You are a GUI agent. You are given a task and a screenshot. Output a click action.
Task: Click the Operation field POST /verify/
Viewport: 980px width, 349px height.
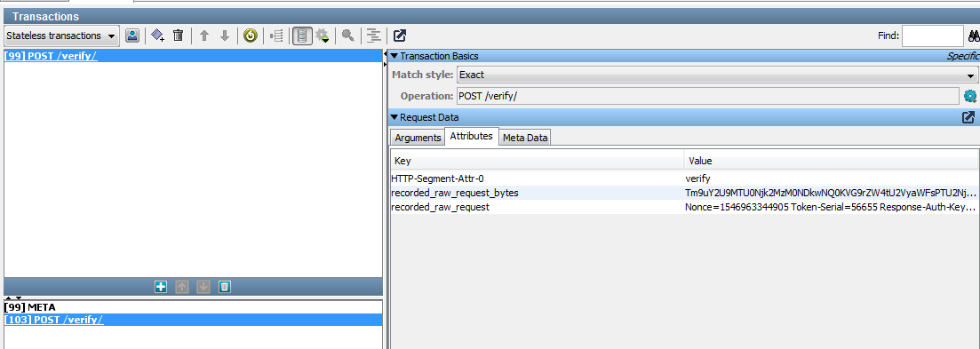click(x=707, y=96)
